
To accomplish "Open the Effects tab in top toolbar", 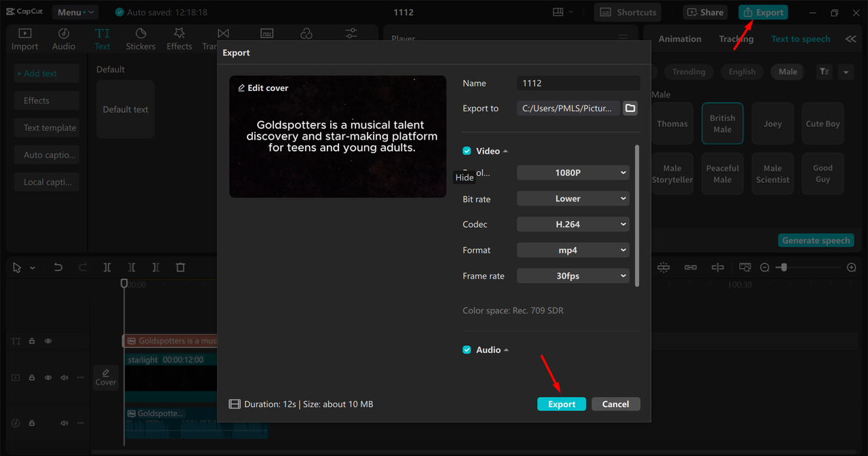I will point(179,39).
